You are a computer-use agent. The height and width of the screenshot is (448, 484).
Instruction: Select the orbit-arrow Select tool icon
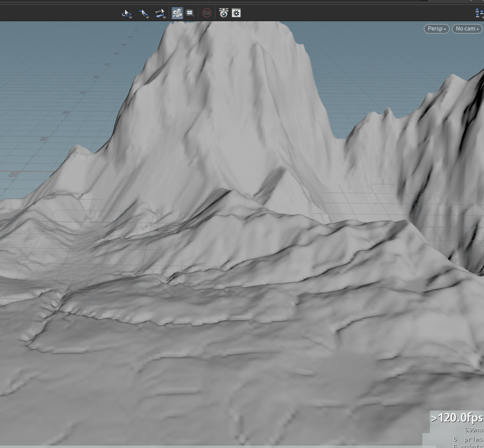coord(126,13)
